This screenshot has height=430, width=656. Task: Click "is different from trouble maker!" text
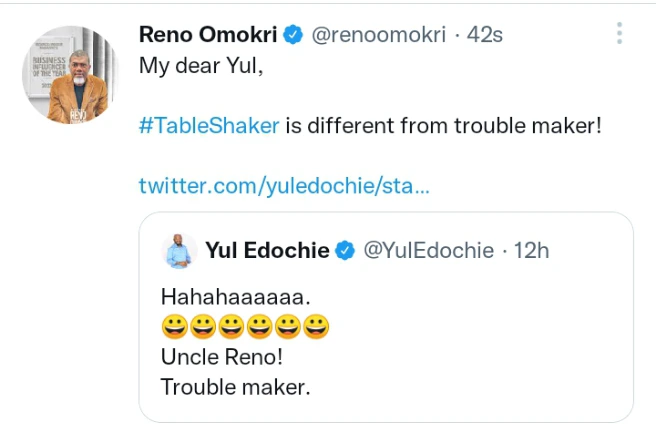[444, 129]
